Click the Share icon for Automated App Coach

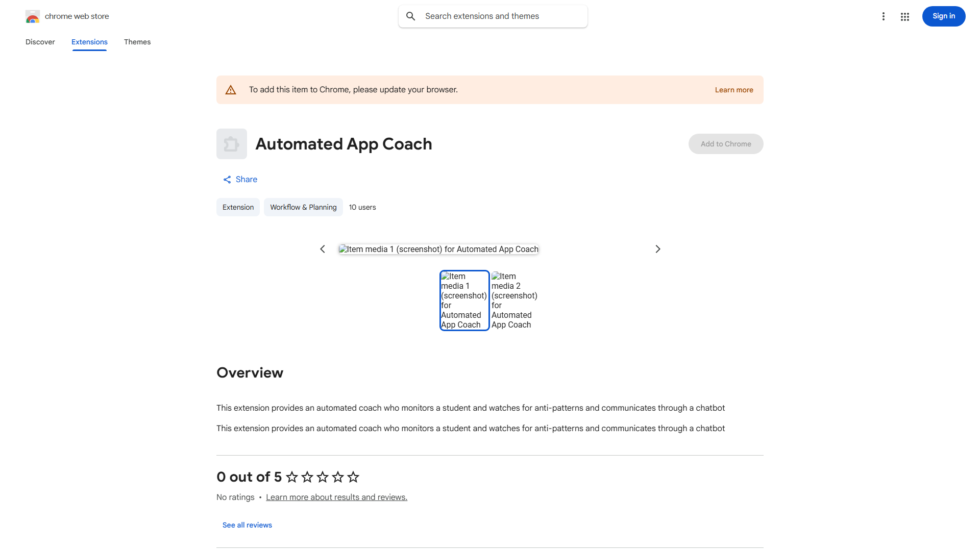point(227,179)
